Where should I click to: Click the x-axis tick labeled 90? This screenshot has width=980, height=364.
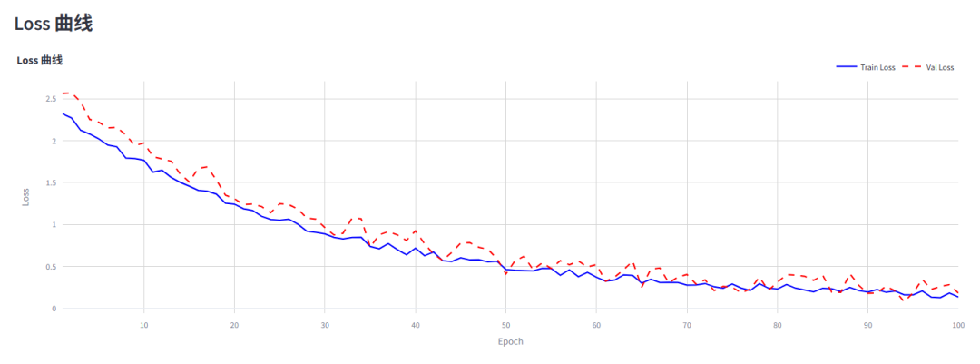click(x=867, y=324)
